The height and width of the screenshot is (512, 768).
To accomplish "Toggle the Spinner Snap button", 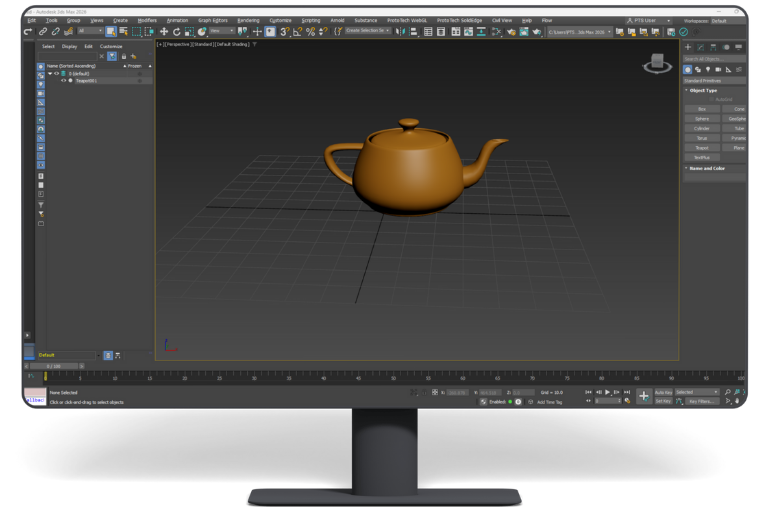I will [323, 32].
